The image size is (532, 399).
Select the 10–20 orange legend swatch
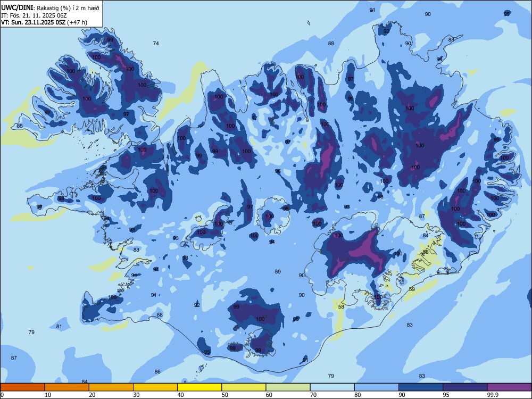(x=67, y=387)
